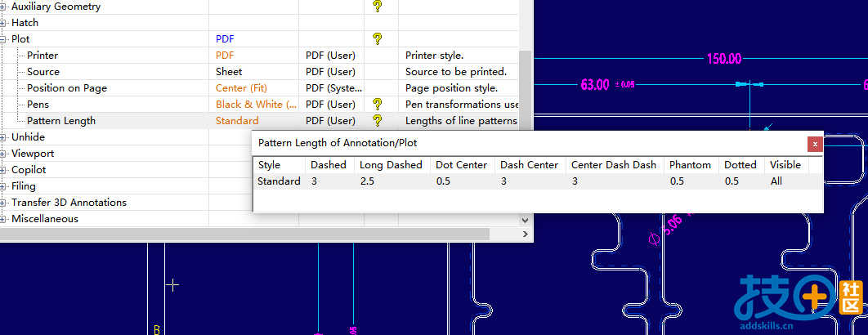Collapse the Plot tree node
This screenshot has height=335, width=868.
coord(4,39)
